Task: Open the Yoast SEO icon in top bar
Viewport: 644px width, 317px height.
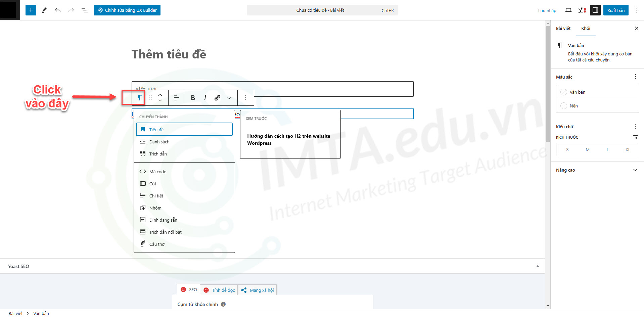Action: click(582, 10)
